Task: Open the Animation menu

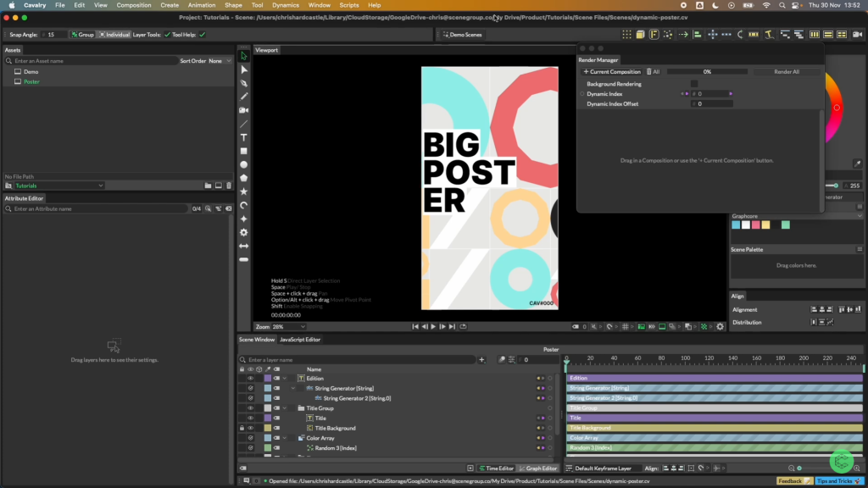Action: [201, 5]
